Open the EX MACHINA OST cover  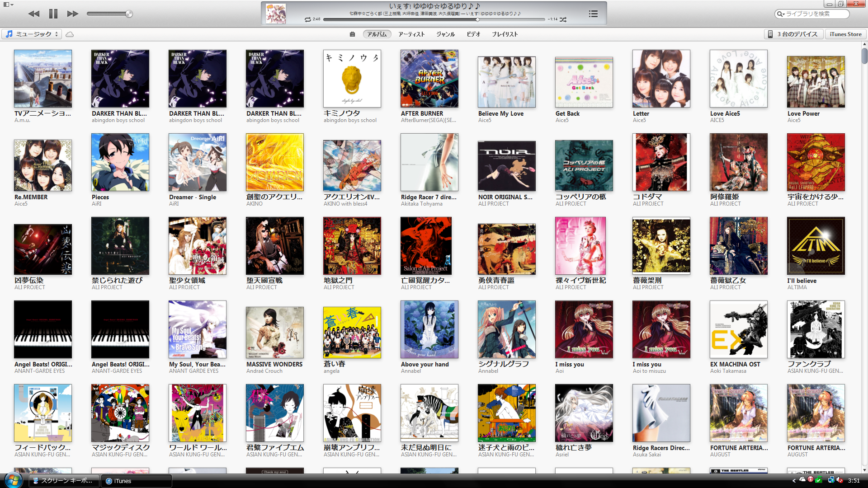739,329
